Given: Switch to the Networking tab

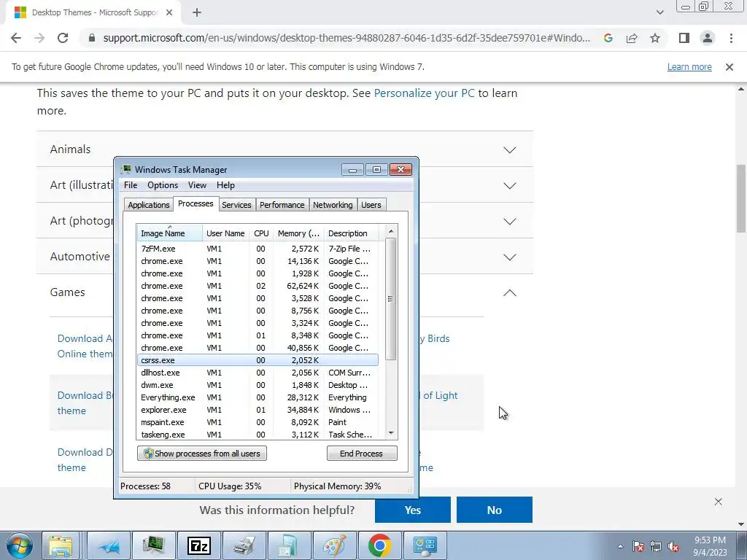Looking at the screenshot, I should pyautogui.click(x=333, y=205).
